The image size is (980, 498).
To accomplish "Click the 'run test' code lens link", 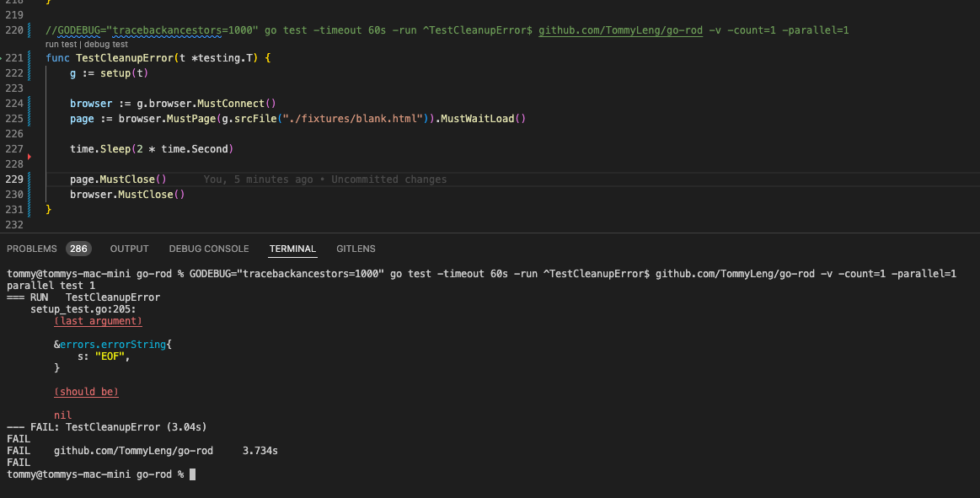I will click(61, 45).
